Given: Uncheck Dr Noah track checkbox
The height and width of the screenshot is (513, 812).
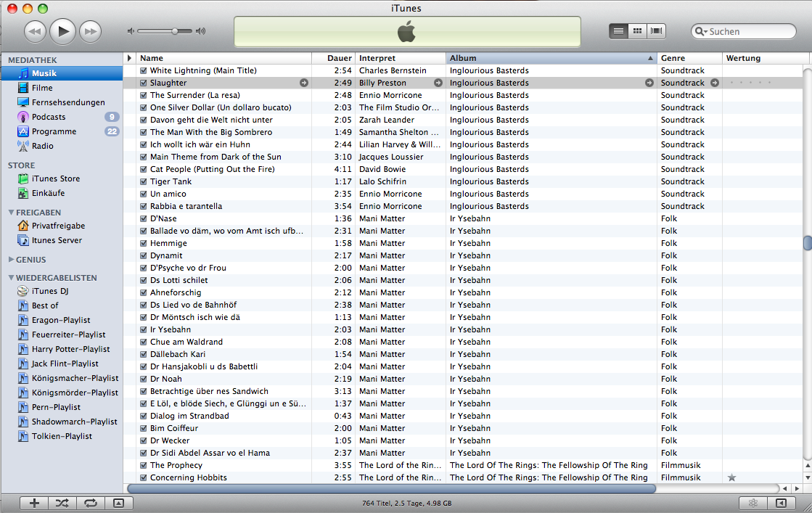Looking at the screenshot, I should point(144,379).
